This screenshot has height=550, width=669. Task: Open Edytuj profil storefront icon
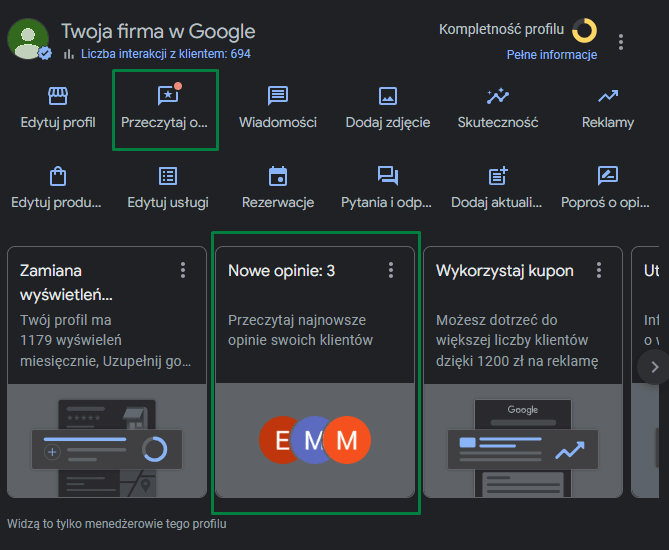[58, 96]
